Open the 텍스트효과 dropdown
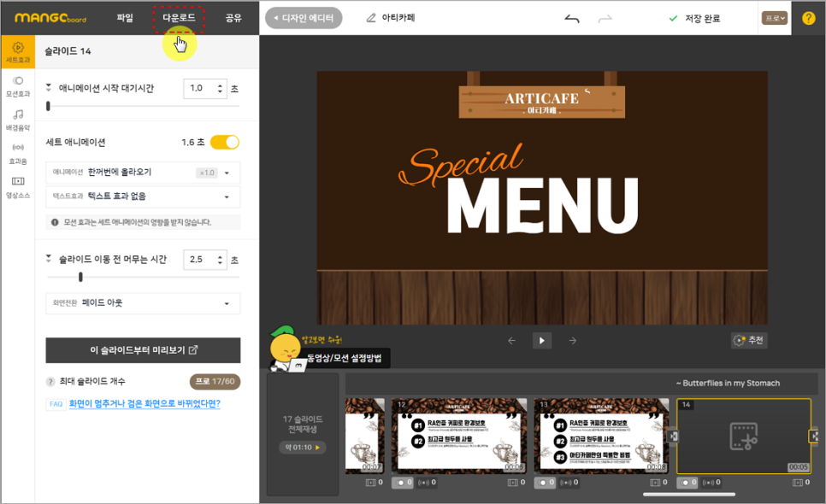Viewport: 826px width, 504px height. 144,196
